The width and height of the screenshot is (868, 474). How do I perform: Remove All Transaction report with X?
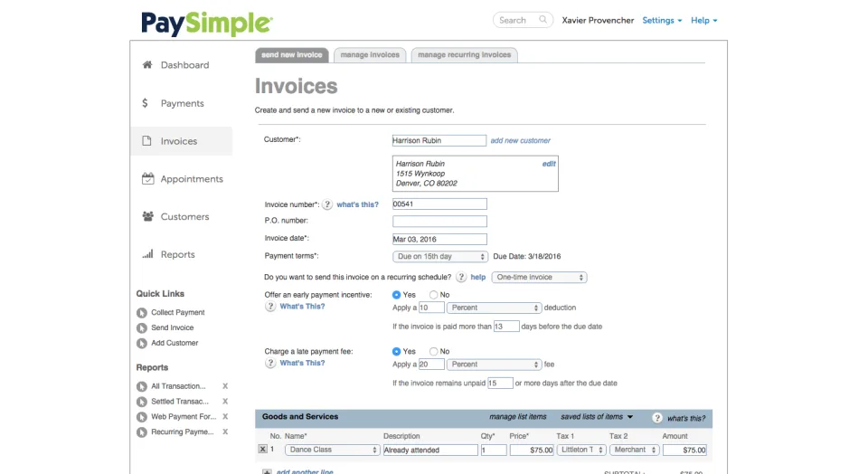pos(225,386)
